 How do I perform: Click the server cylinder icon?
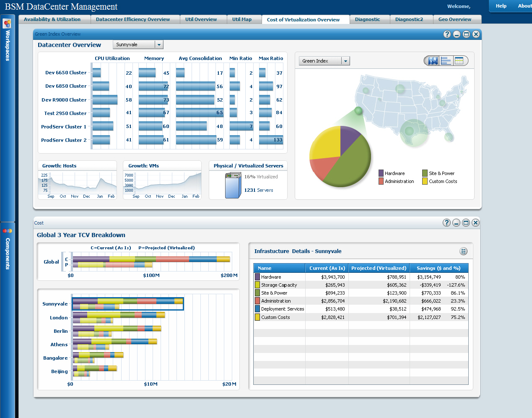pos(233,185)
